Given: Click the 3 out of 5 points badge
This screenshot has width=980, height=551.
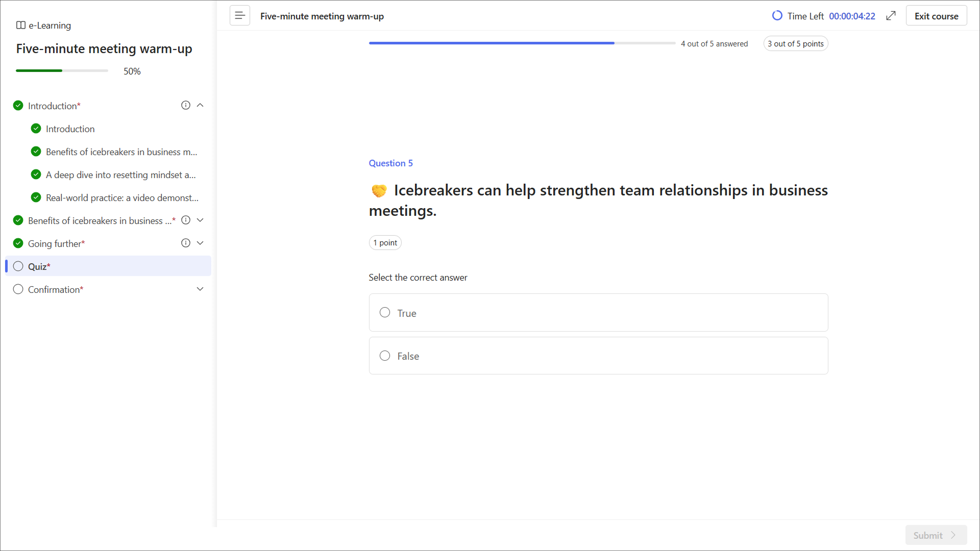Looking at the screenshot, I should pos(795,43).
